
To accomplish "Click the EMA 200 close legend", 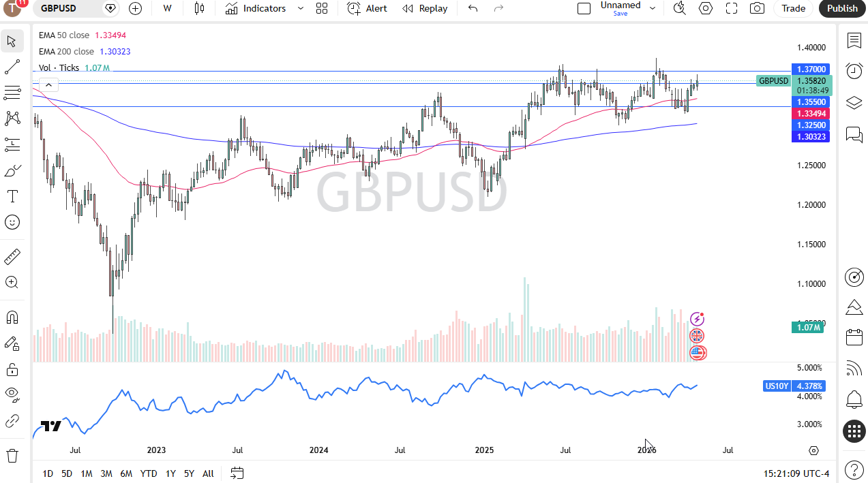I will point(66,51).
